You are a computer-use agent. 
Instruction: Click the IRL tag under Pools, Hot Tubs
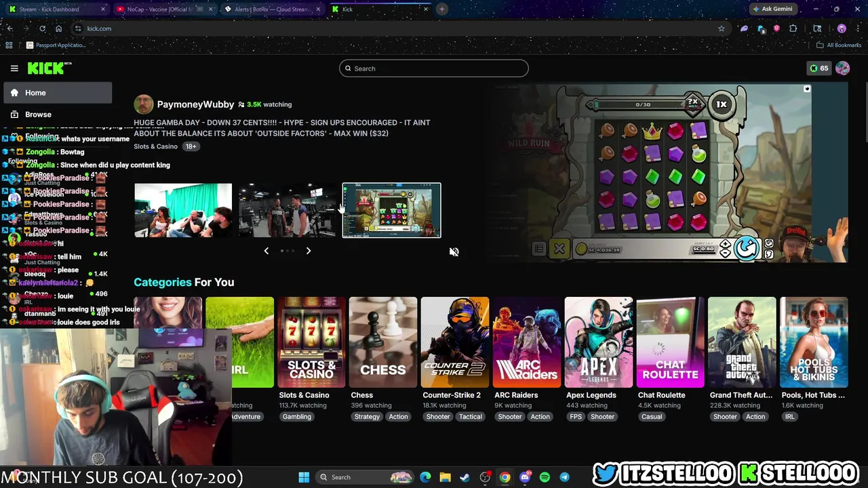tap(790, 417)
